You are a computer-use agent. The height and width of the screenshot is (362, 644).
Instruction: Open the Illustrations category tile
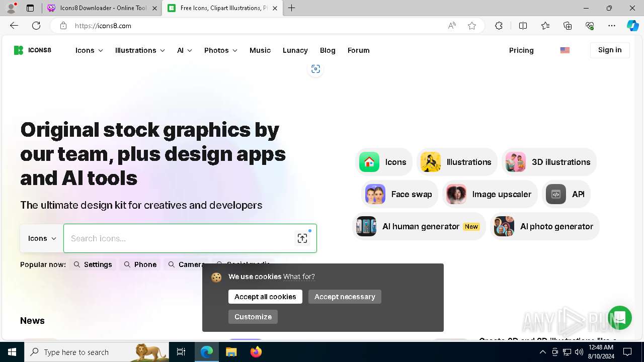point(456,162)
